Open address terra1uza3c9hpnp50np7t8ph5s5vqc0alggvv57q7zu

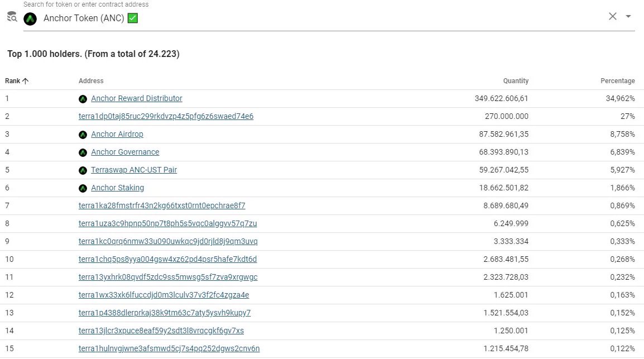tap(167, 223)
